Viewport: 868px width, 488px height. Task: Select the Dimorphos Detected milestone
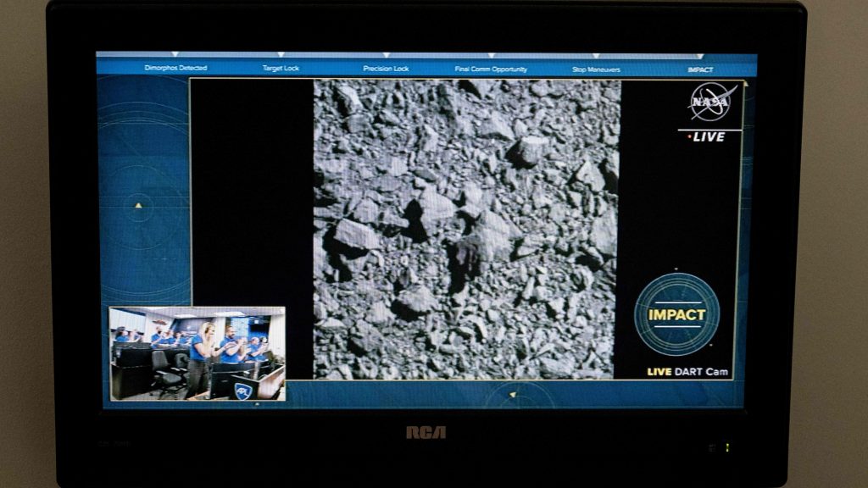tap(175, 69)
